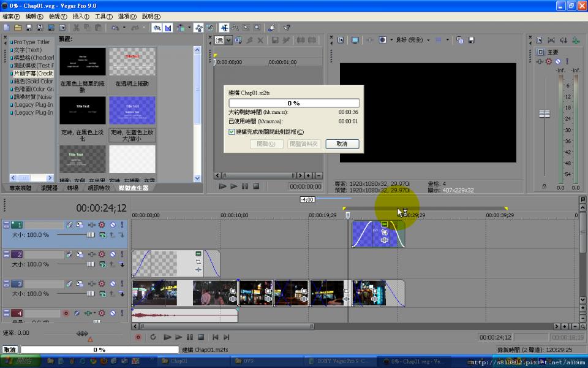This screenshot has height=368, width=588.
Task: Mute video track 3
Action: 112,284
